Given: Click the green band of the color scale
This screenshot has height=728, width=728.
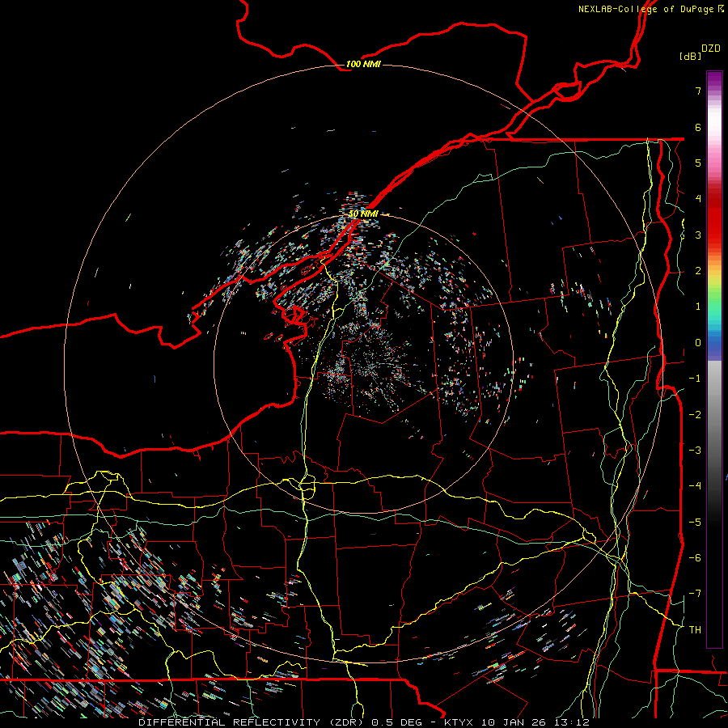Looking at the screenshot, I should [x=714, y=299].
